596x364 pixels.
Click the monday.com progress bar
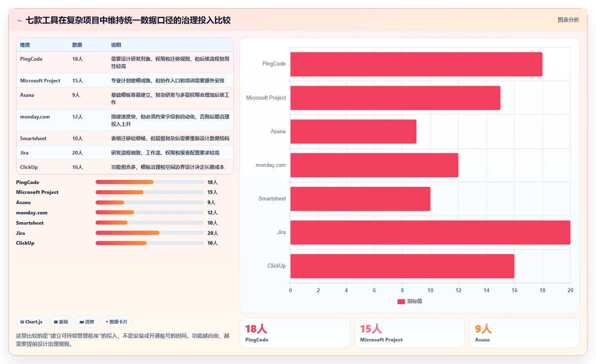150,212
